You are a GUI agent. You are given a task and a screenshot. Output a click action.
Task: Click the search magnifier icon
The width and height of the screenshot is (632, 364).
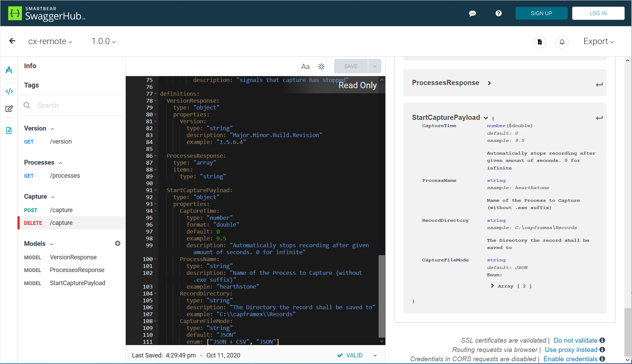(27, 105)
